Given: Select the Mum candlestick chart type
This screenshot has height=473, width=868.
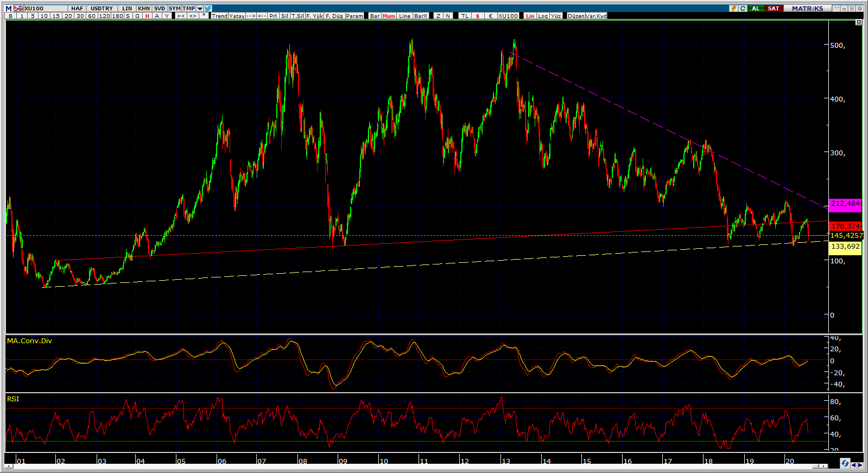Looking at the screenshot, I should coord(389,16).
